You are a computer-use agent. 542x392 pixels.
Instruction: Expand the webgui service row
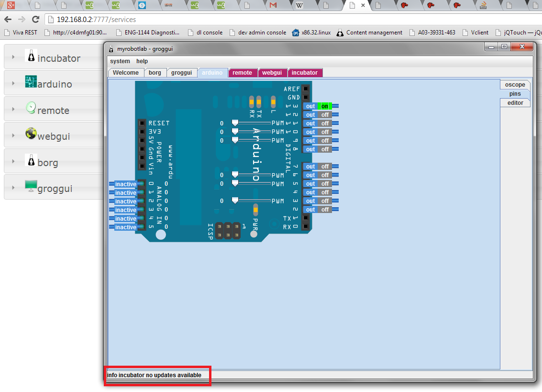tap(13, 135)
